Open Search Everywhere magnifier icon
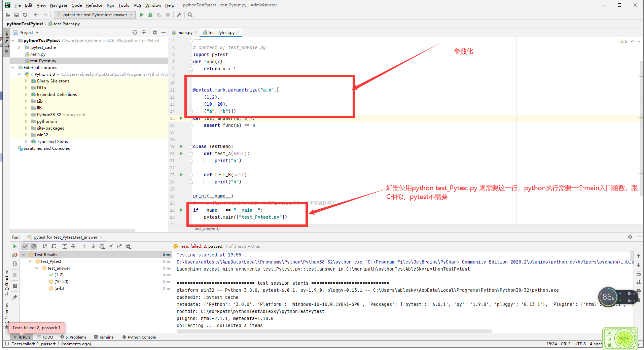The image size is (644, 350). [190, 15]
